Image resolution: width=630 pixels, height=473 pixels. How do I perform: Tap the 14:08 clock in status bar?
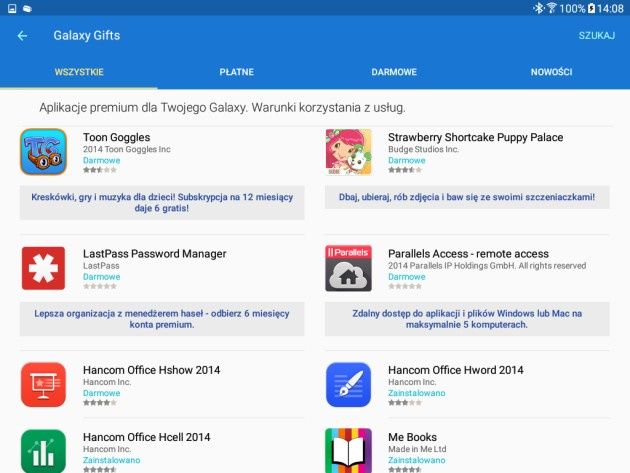pyautogui.click(x=610, y=8)
